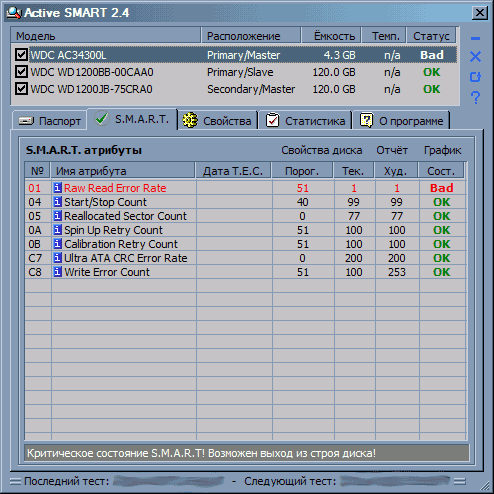The height and width of the screenshot is (494, 494).
Task: Click the worst value 253 for Write Error Count
Action: tap(397, 272)
